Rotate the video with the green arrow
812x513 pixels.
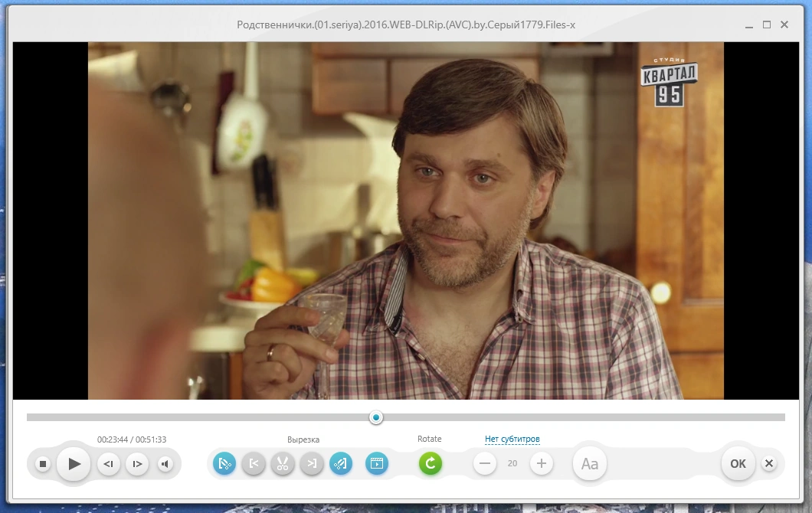(431, 463)
